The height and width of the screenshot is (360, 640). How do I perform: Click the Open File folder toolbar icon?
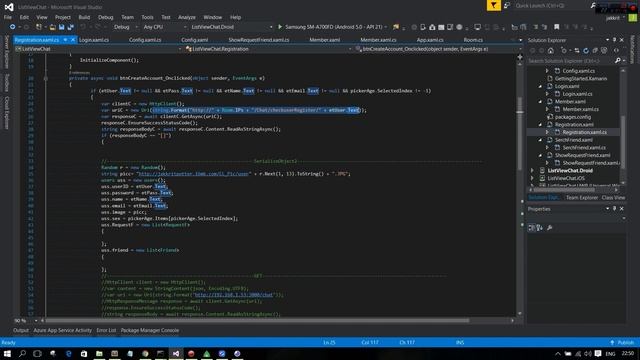[52, 27]
